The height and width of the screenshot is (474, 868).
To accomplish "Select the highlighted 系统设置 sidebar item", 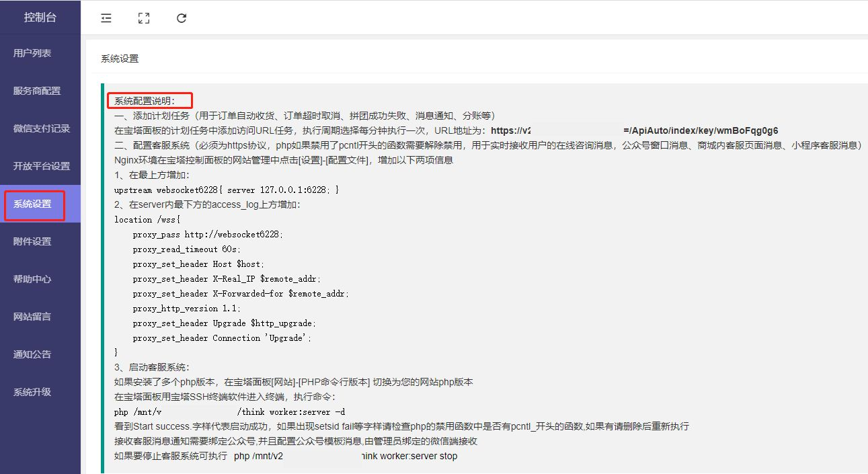I will [x=32, y=204].
